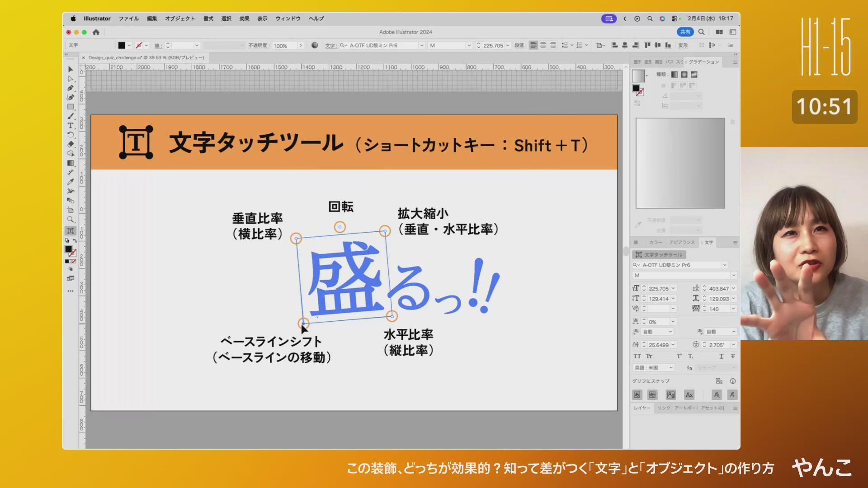
Task: Select the Gradient tool
Action: [x=71, y=163]
